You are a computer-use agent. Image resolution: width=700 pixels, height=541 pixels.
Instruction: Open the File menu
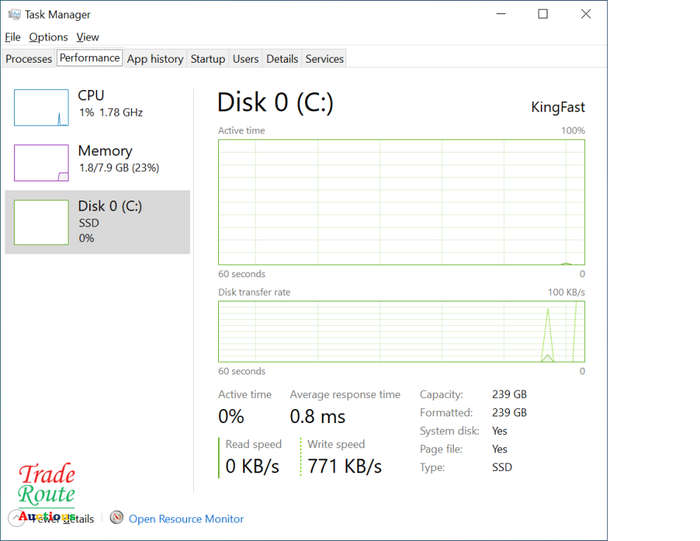tap(12, 37)
